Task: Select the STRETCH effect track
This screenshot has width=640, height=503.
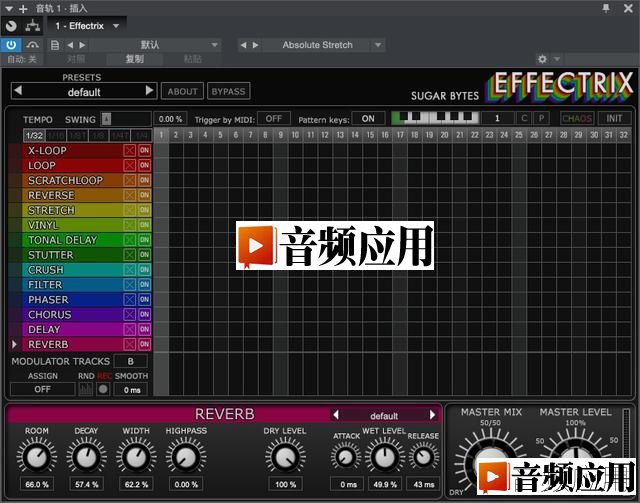Action: 72,210
